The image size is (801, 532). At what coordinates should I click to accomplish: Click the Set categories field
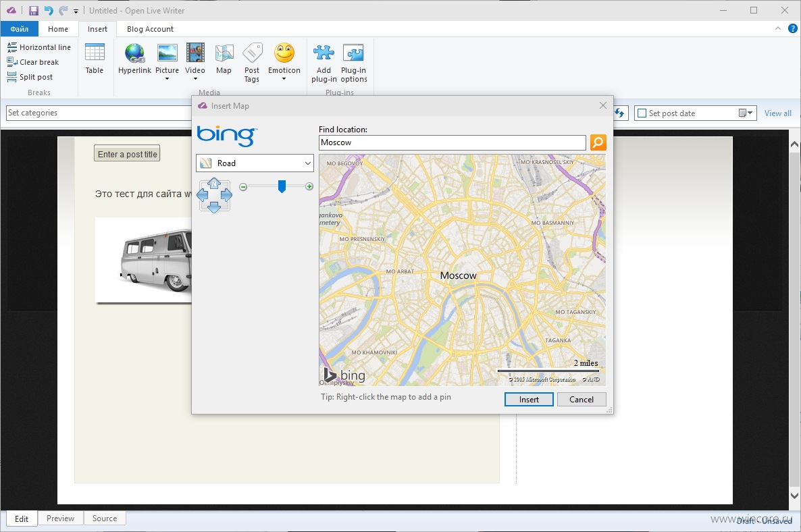(99, 113)
